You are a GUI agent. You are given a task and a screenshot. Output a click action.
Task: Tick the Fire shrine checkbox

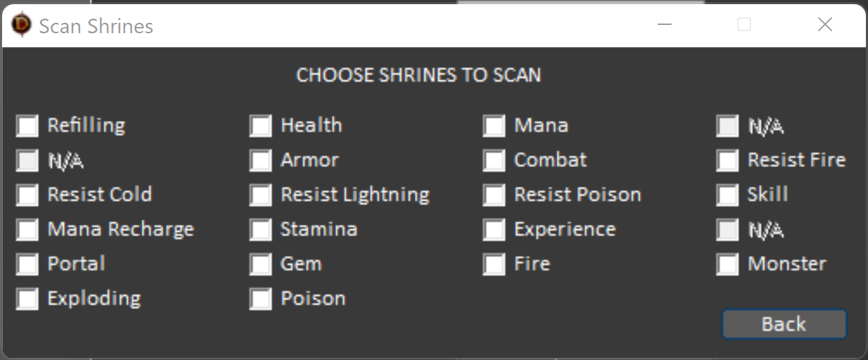tap(494, 264)
